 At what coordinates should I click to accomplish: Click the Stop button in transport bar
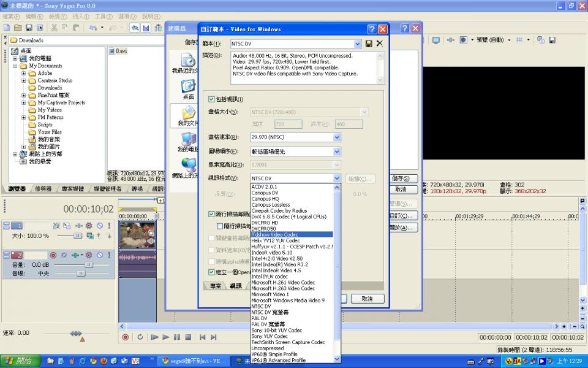188,337
